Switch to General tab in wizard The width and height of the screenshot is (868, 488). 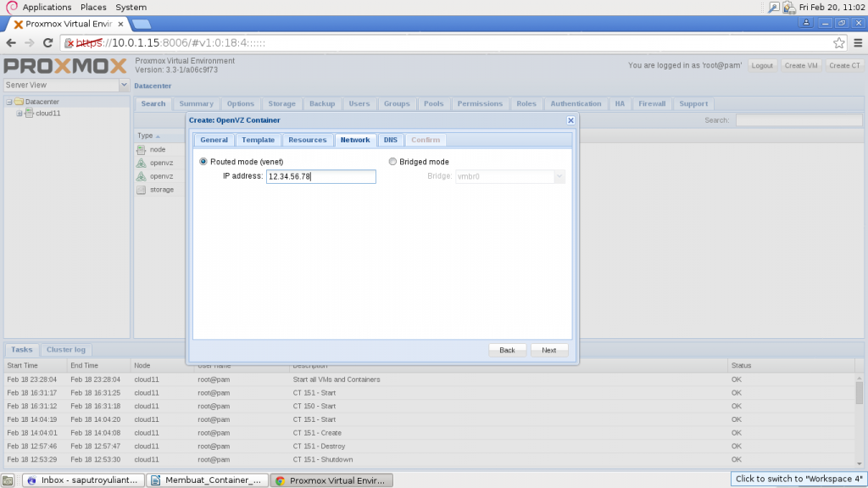[214, 140]
